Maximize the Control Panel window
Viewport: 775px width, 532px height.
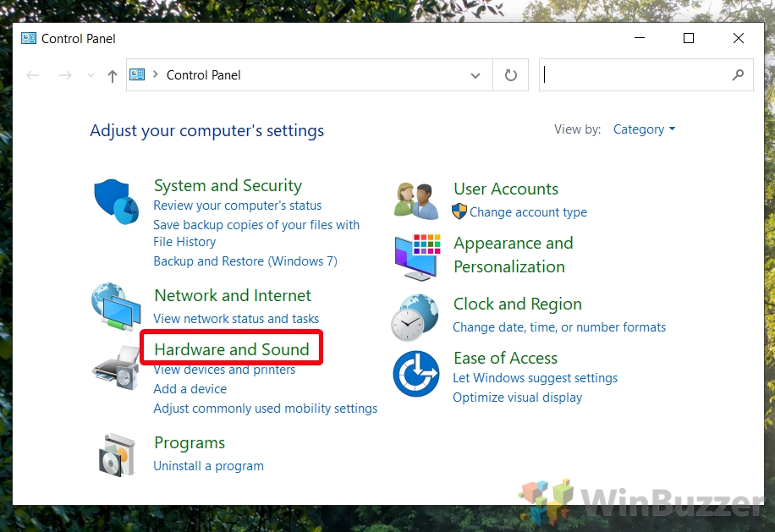[x=689, y=38]
